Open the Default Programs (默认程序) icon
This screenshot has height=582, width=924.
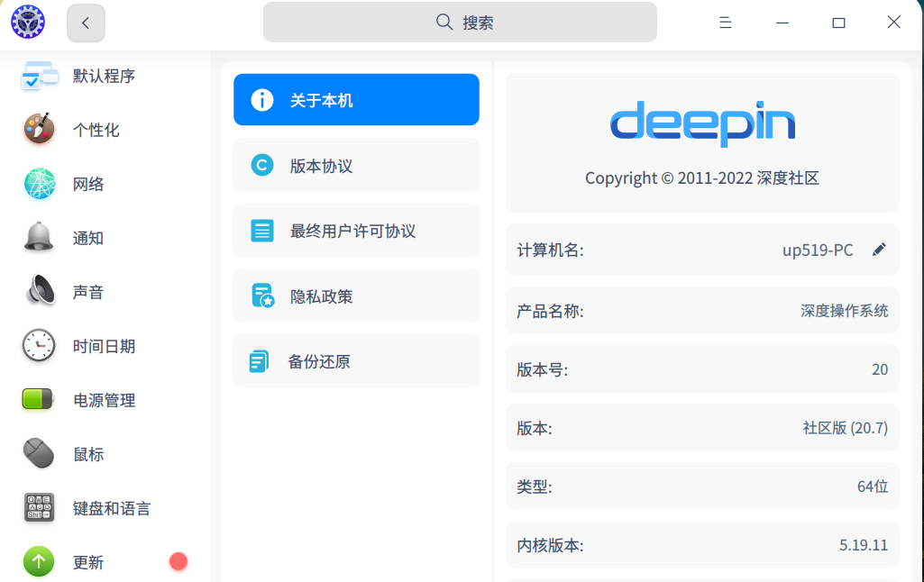tap(39, 76)
